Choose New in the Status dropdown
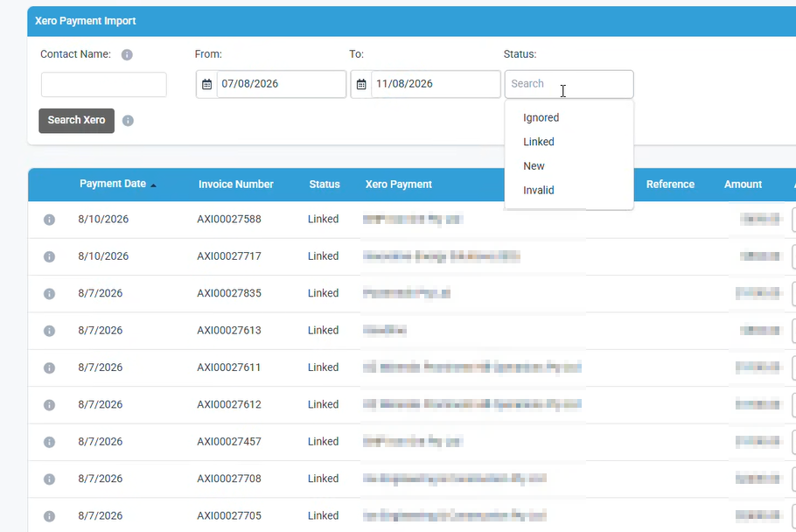Viewport: 796px width, 532px height. 534,166
